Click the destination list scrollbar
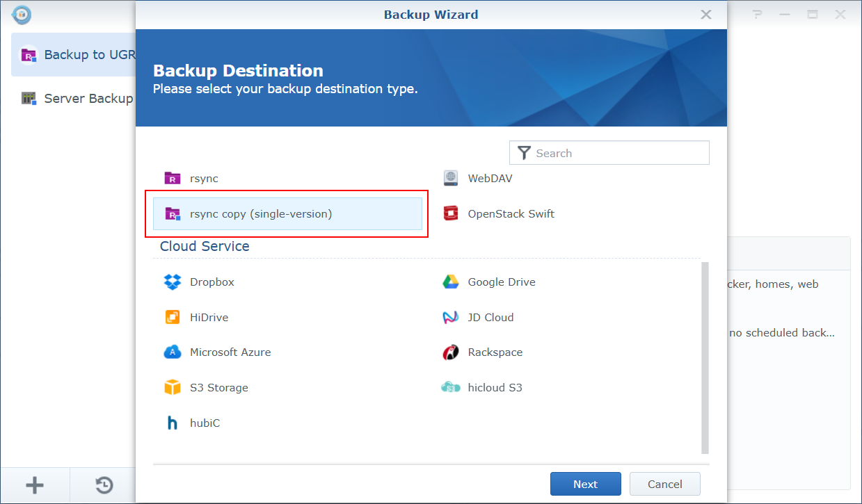Image resolution: width=862 pixels, height=504 pixels. (705, 358)
